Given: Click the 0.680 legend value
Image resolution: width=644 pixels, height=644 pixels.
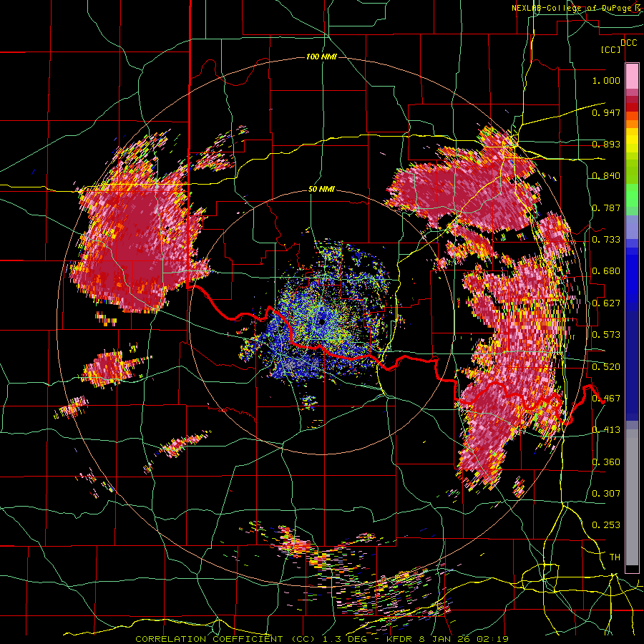Looking at the screenshot, I should tap(606, 271).
